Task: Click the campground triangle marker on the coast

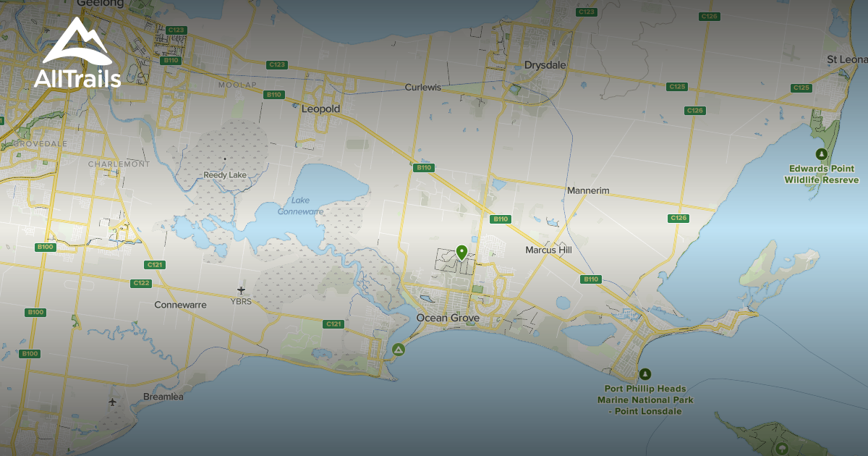Action: 398,350
